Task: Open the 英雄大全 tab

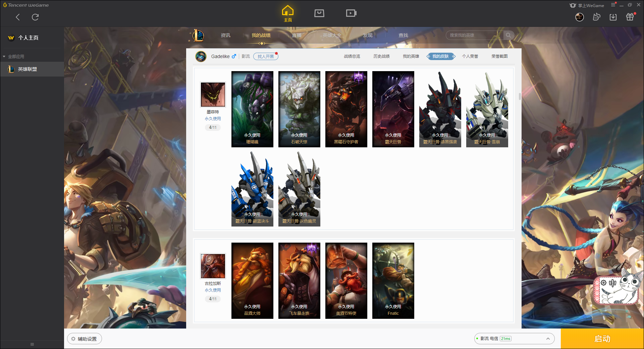Action: pos(332,35)
